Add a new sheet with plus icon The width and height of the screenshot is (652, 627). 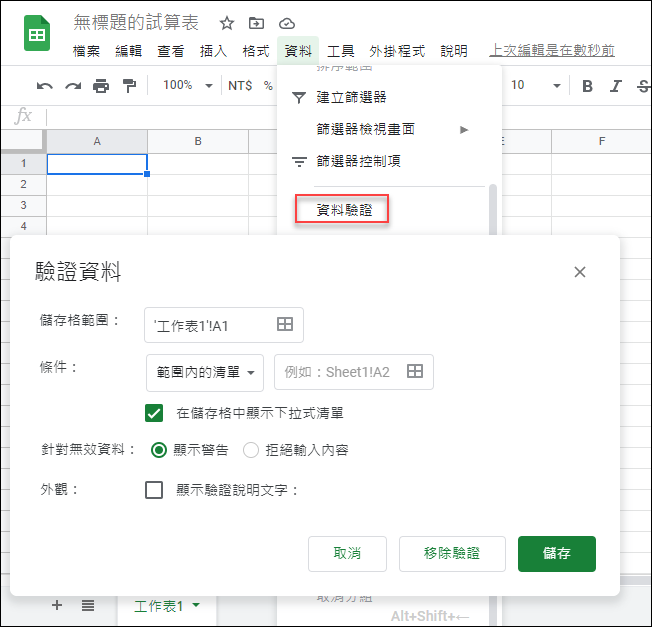(57, 605)
